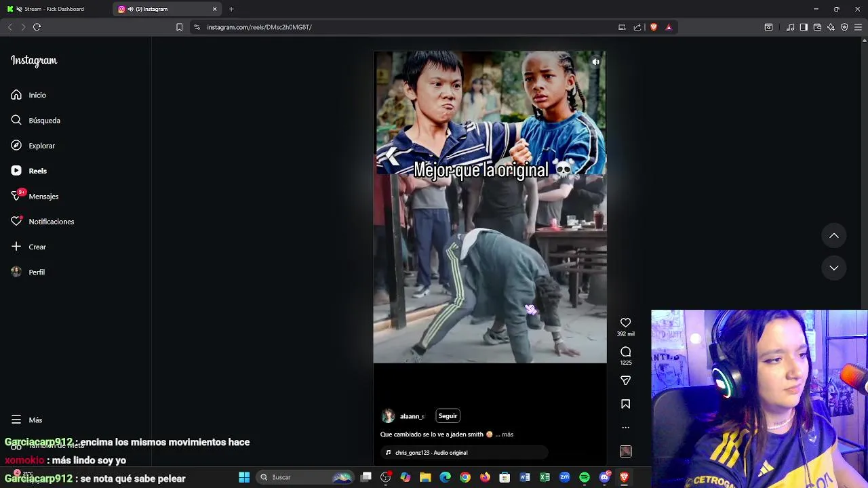Open a new browser tab
This screenshot has width=868, height=488.
pos(231,9)
